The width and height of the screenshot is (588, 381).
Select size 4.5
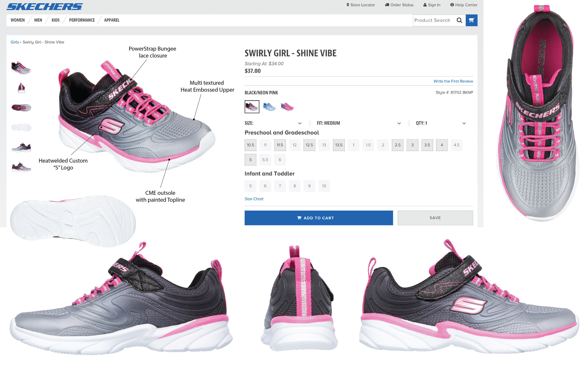pos(457,145)
